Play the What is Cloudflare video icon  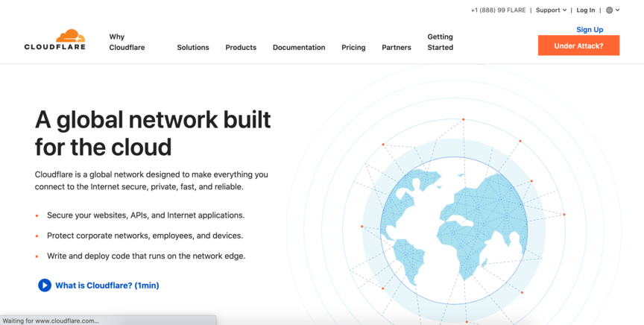(45, 285)
